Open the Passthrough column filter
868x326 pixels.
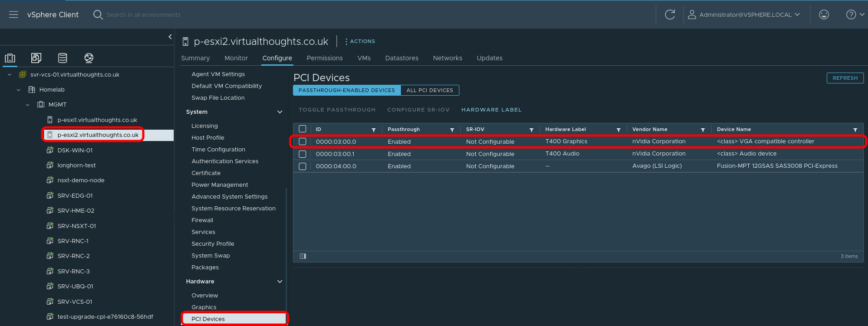[452, 130]
